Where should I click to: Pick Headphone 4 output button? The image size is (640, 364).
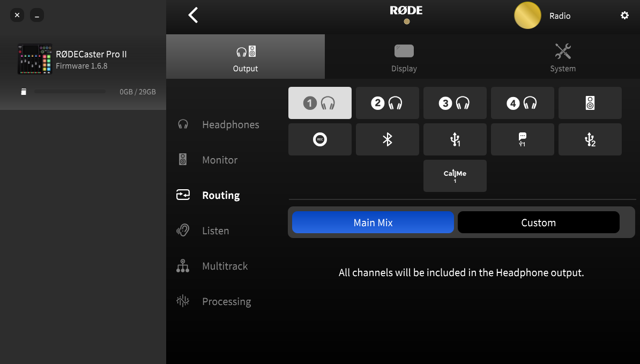tap(522, 103)
